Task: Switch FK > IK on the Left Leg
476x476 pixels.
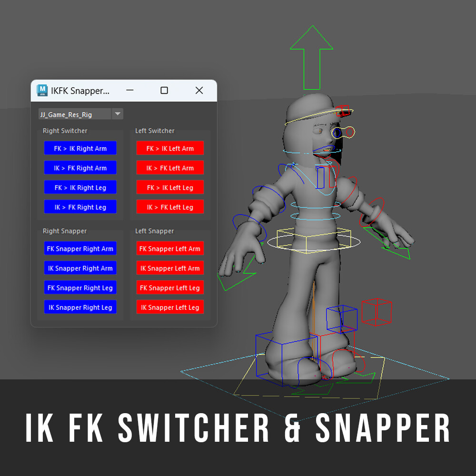Action: click(170, 187)
